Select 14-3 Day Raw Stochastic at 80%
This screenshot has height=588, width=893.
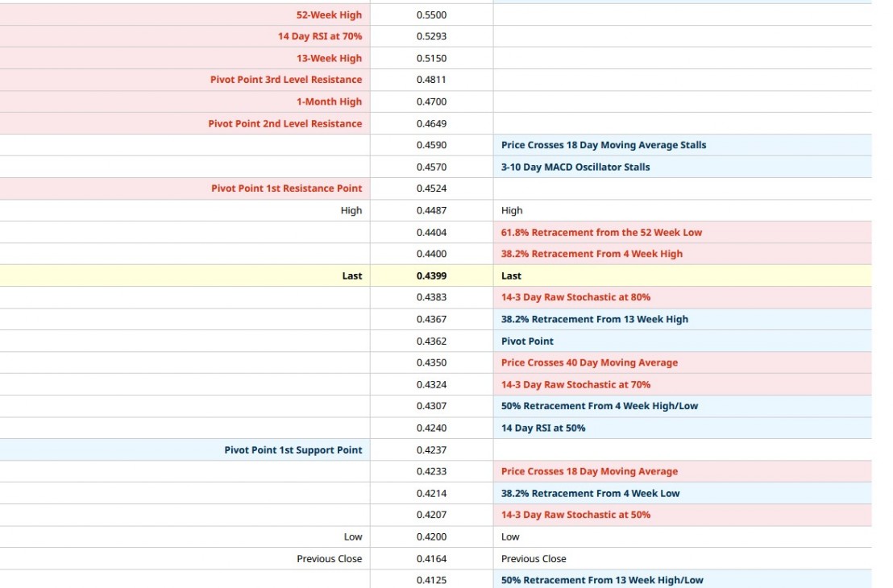(x=575, y=297)
